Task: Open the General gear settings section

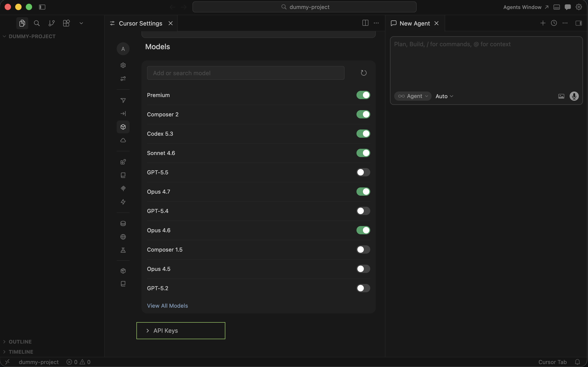Action: click(x=123, y=65)
